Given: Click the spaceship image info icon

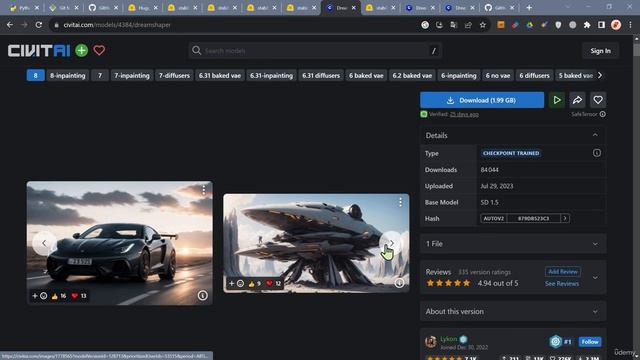Looking at the screenshot, I should point(399,283).
